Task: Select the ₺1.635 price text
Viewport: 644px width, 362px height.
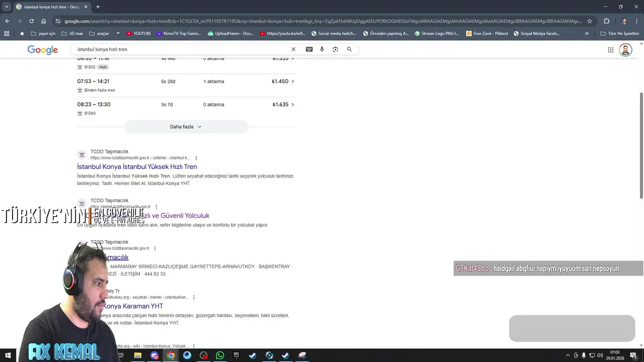Action: 280,105
